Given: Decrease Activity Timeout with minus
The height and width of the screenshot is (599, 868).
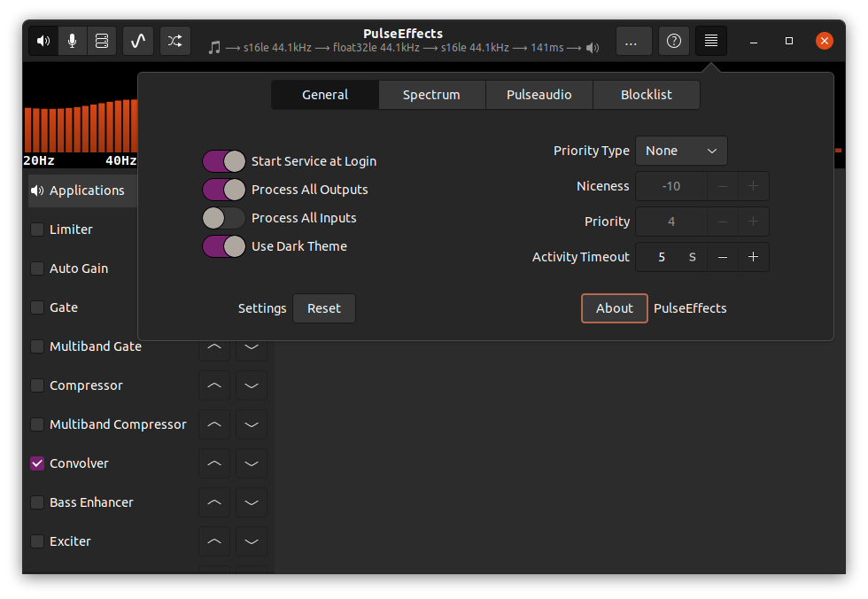Looking at the screenshot, I should (x=723, y=257).
